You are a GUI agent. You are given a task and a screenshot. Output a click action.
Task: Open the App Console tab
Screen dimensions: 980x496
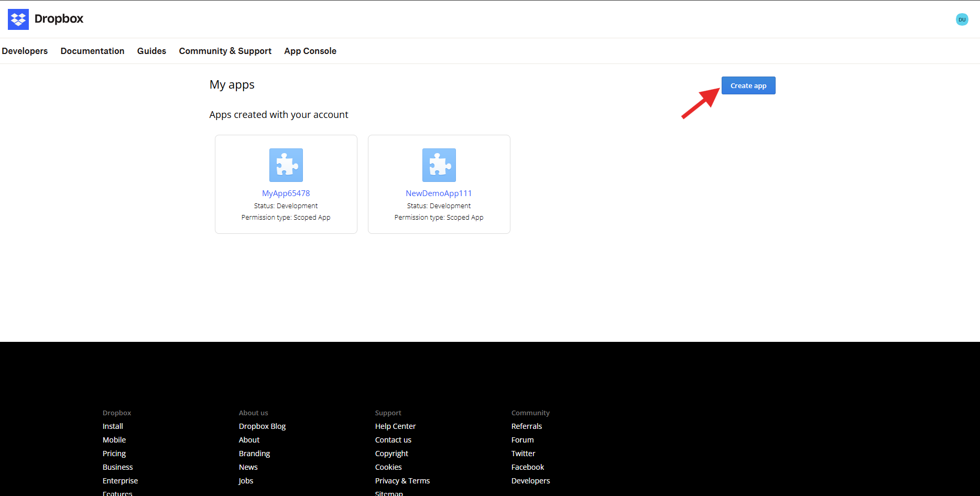tap(310, 51)
